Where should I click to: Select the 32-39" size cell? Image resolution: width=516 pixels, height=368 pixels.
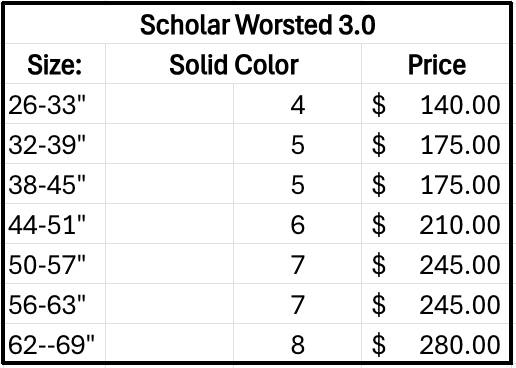[x=55, y=144]
